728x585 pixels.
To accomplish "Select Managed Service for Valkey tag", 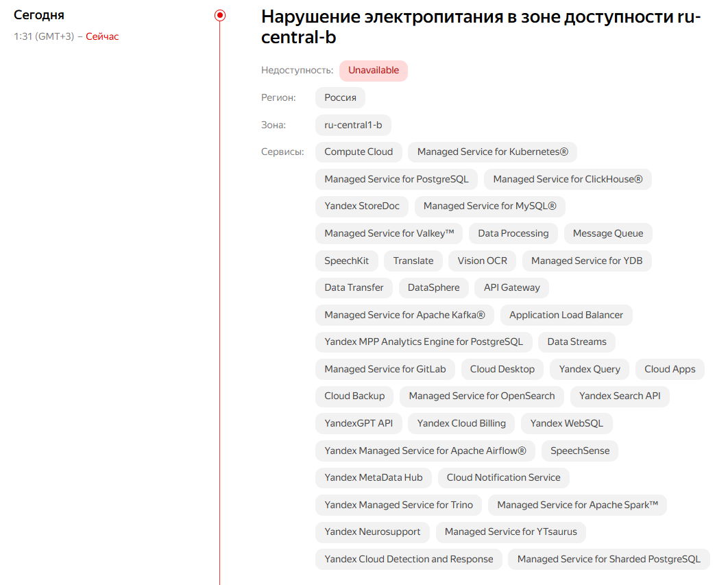I will [x=389, y=234].
